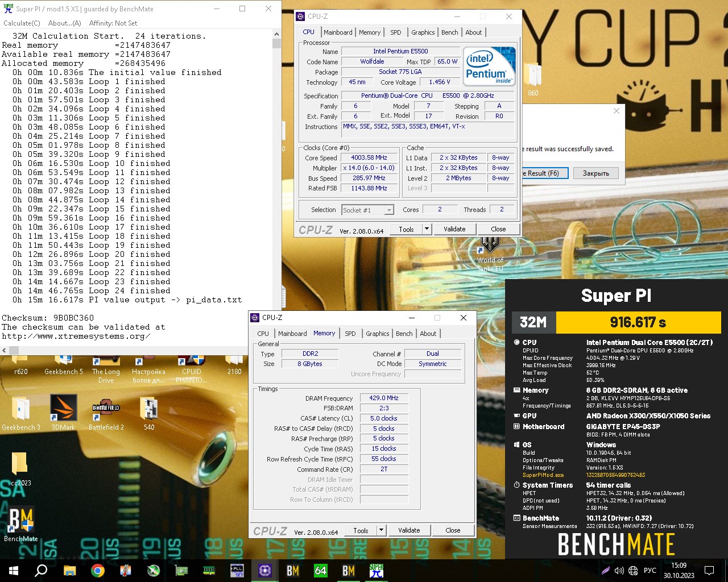Click Super PI window title icon

8,9
